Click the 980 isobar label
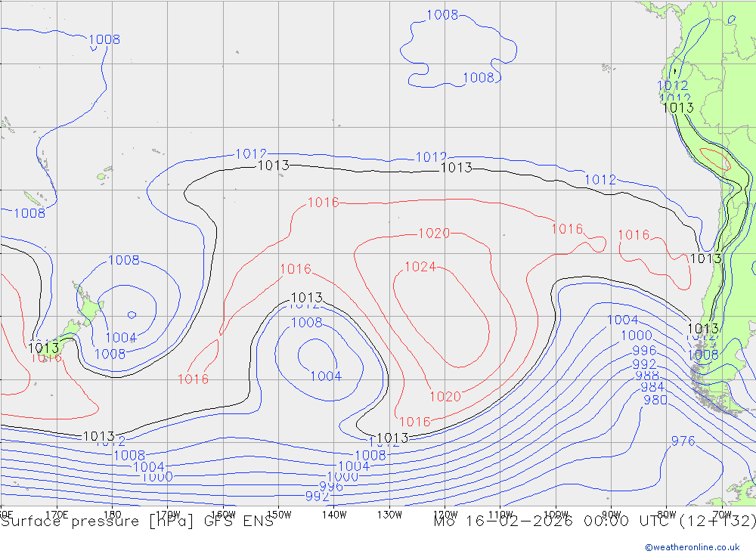This screenshot has height=554, width=756. [655, 400]
